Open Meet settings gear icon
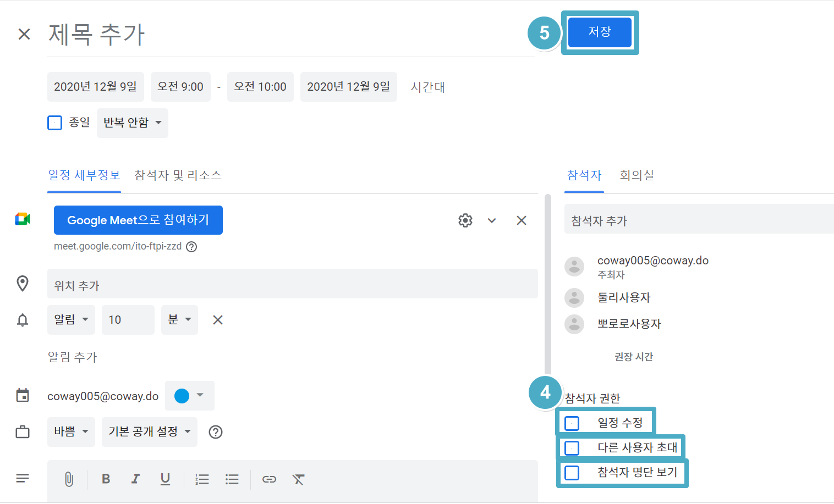Image resolution: width=834 pixels, height=504 pixels. 465,220
